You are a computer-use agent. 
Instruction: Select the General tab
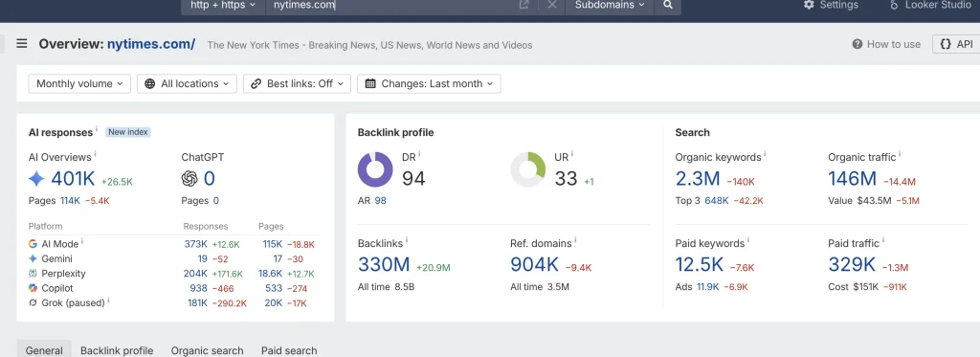tap(44, 350)
